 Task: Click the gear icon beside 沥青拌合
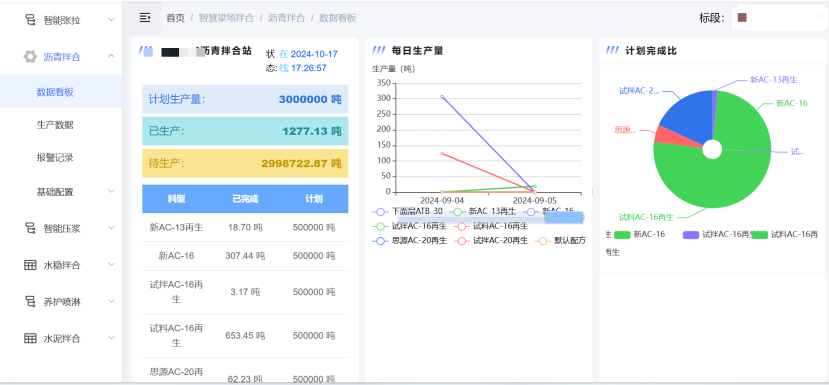click(30, 57)
